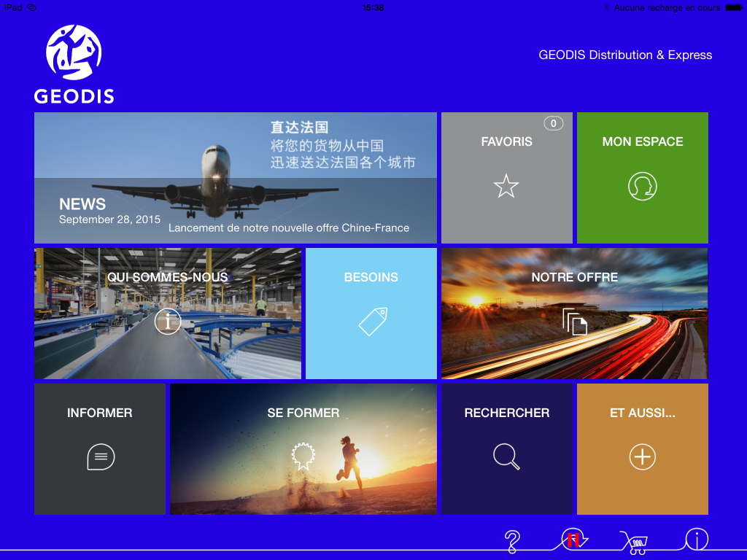
Task: Open Se Former award rosette icon
Action: click(303, 456)
